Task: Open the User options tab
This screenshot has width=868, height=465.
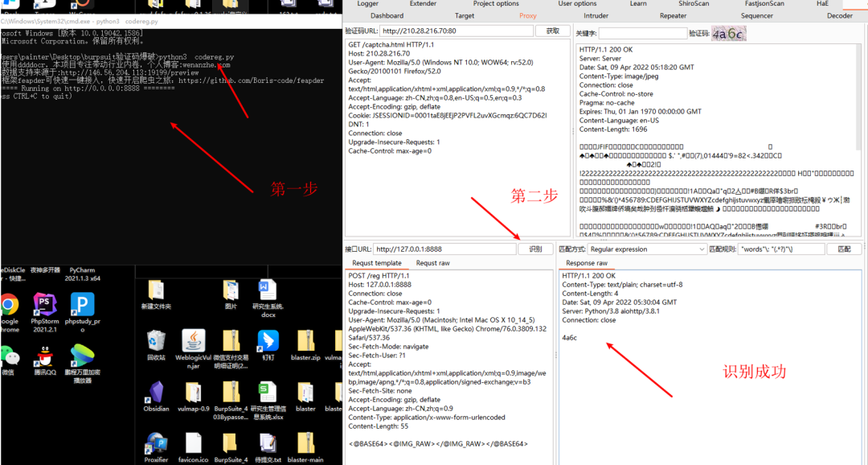Action: pyautogui.click(x=577, y=3)
